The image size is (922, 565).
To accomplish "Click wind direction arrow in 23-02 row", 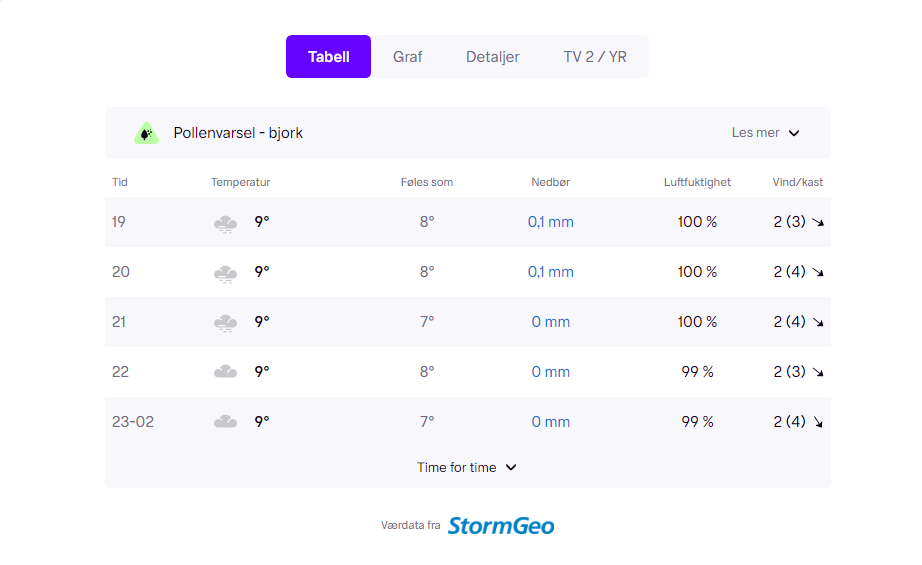I will pos(818,422).
